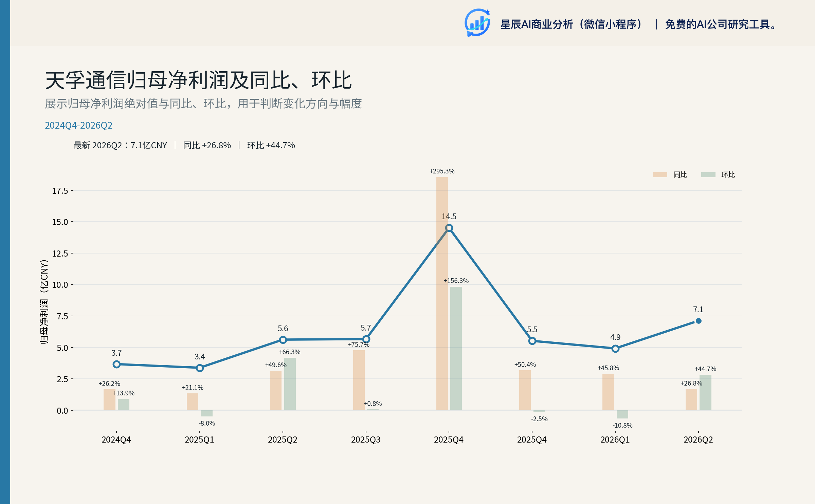Image resolution: width=815 pixels, height=504 pixels.
Task: Click the -8.0% bar label
Action: click(x=207, y=423)
